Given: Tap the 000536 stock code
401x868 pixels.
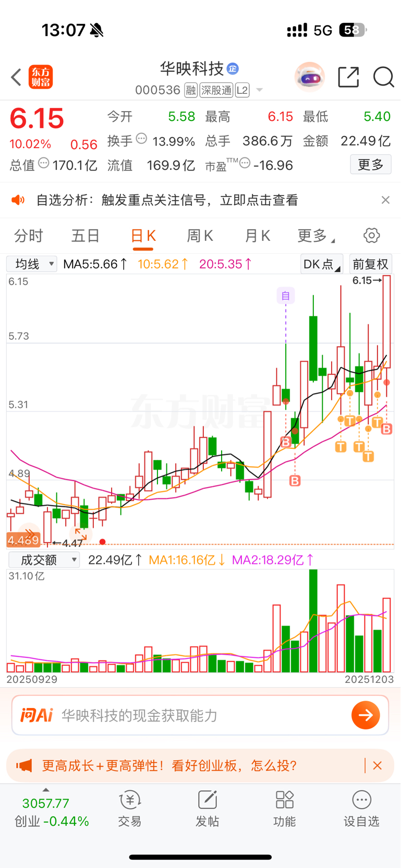Looking at the screenshot, I should pos(157,90).
